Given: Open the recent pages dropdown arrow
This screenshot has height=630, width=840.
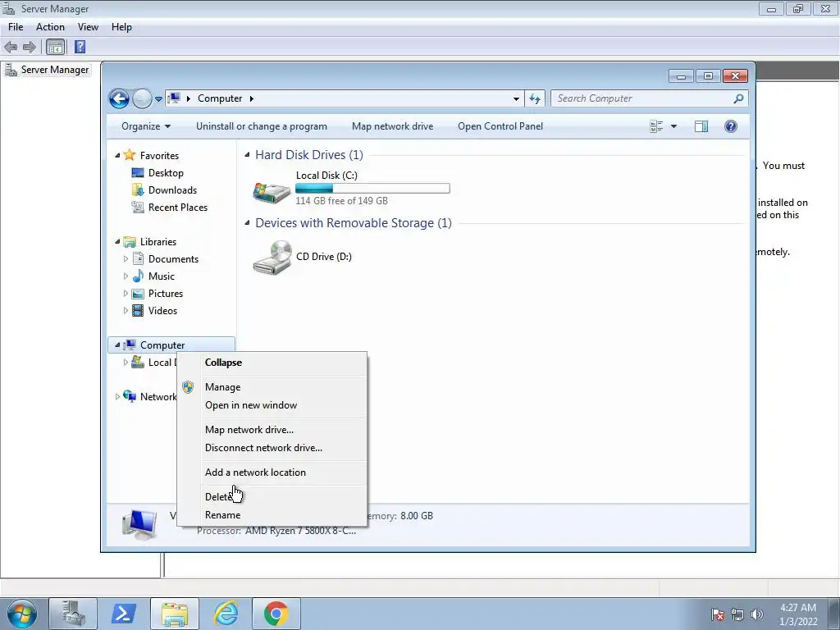Looking at the screenshot, I should click(158, 99).
